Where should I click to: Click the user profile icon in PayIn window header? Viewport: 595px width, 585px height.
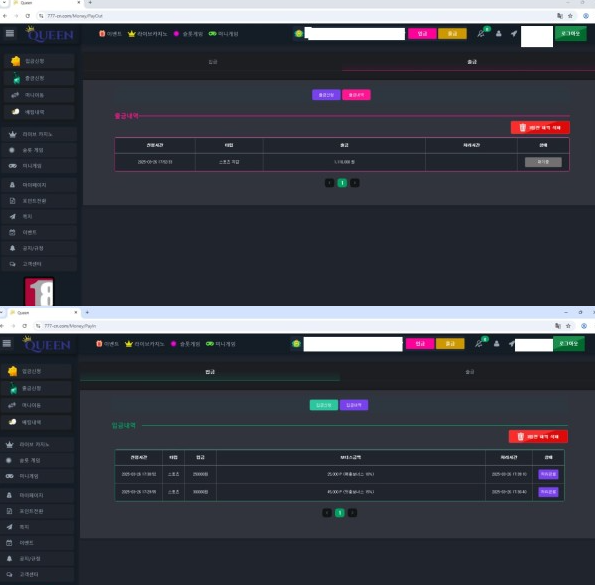pos(496,344)
